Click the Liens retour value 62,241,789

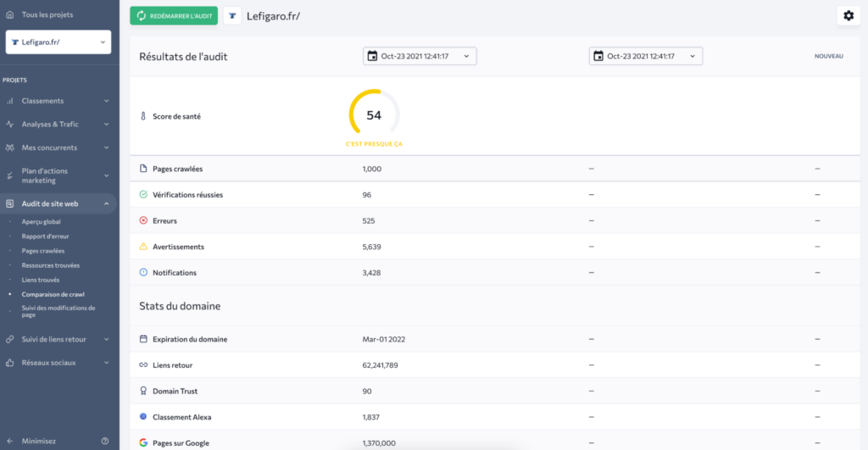(381, 364)
